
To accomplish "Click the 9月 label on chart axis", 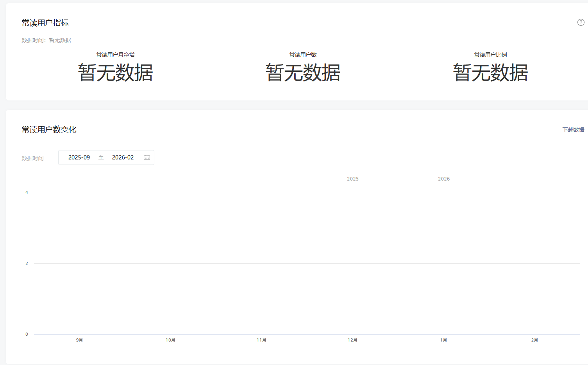I will point(79,340).
